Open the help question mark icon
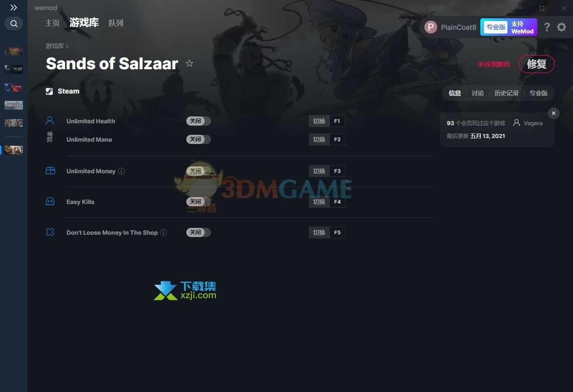Viewport: 573px width, 392px height. tap(547, 28)
